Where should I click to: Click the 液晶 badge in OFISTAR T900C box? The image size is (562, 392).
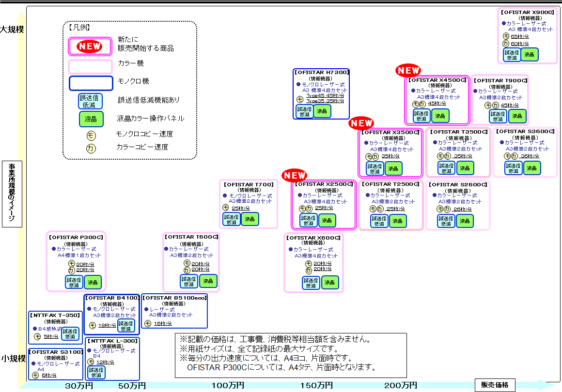[x=517, y=116]
